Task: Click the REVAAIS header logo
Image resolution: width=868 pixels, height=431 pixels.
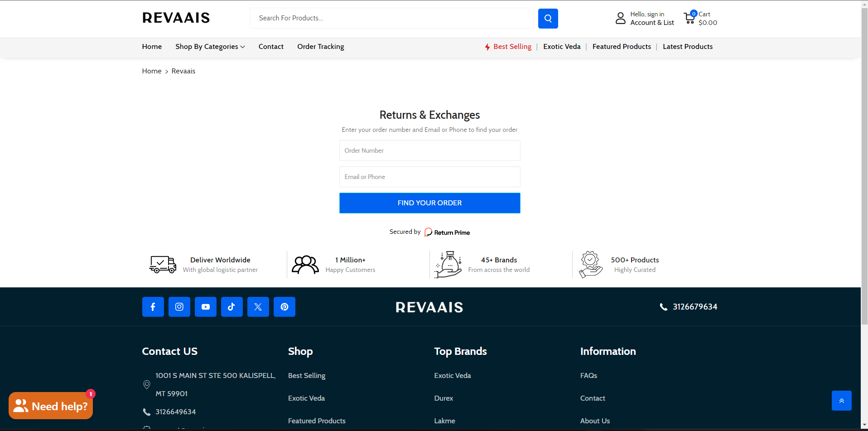Action: pos(176,18)
